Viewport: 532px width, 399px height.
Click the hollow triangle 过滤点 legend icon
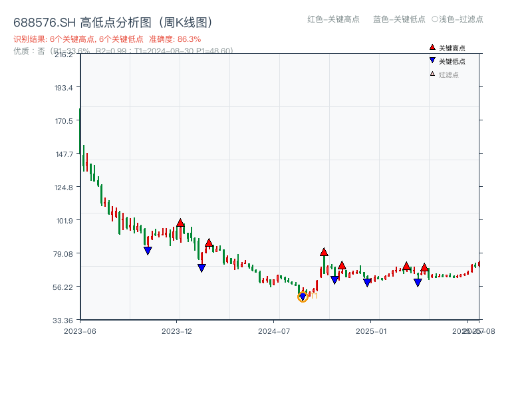coord(432,74)
